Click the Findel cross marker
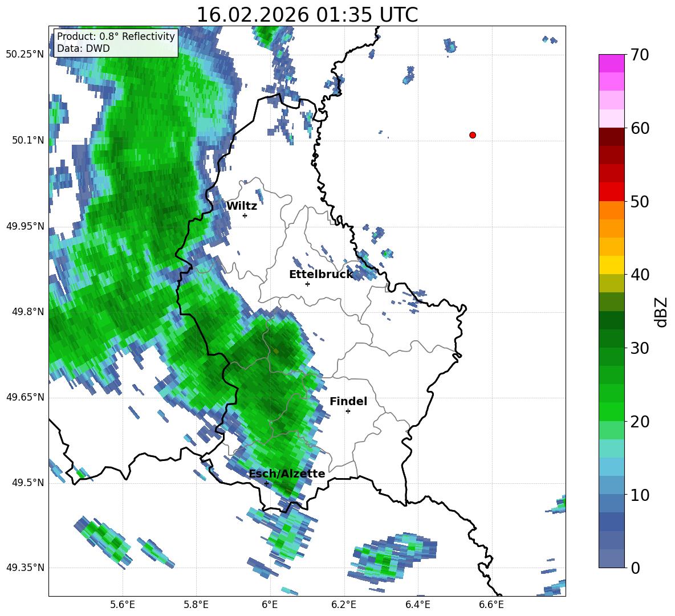 pos(348,411)
